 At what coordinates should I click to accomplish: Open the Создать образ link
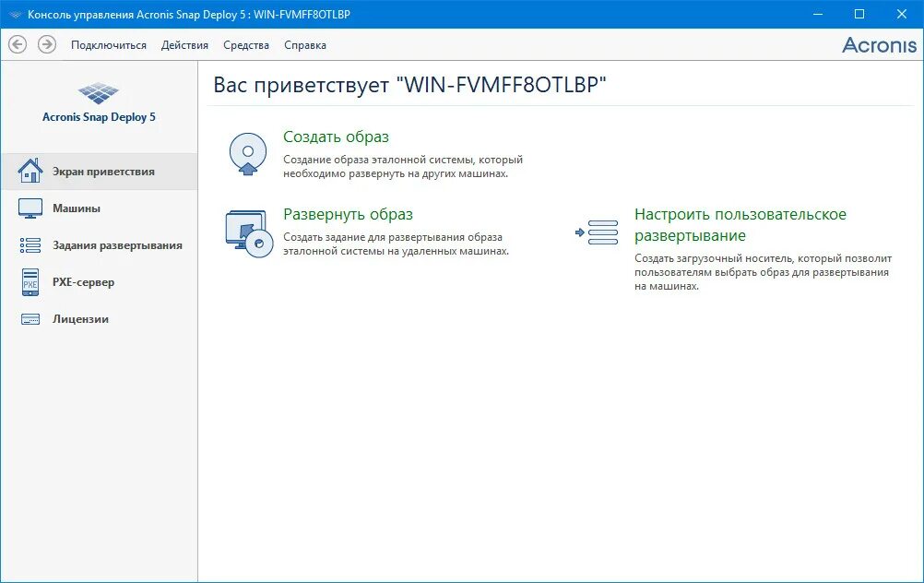click(336, 137)
